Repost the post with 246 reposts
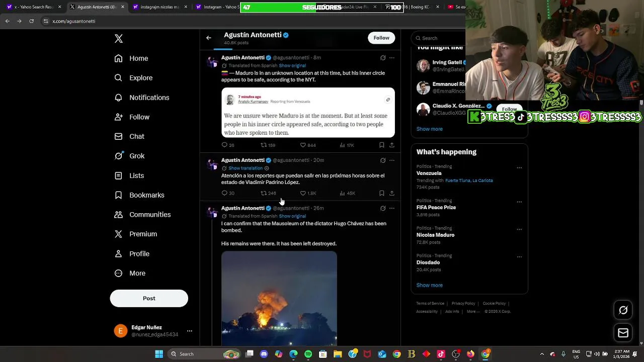 (268, 193)
